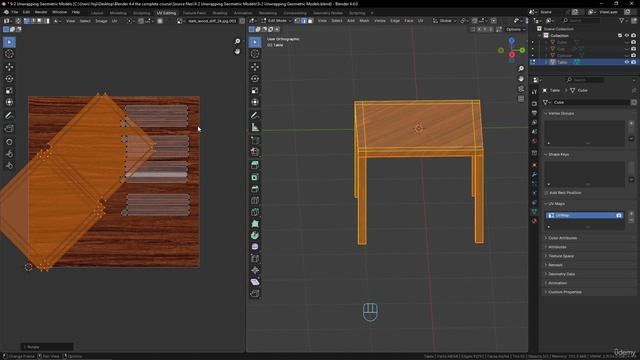Open the Options button in viewport header

point(513,29)
